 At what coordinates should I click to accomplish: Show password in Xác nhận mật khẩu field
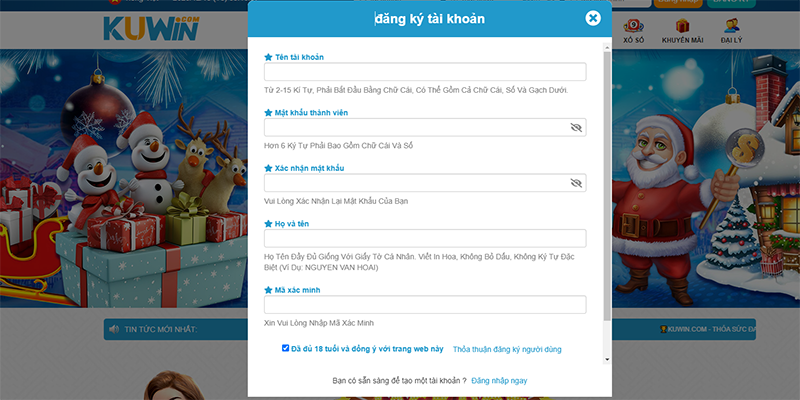(575, 183)
